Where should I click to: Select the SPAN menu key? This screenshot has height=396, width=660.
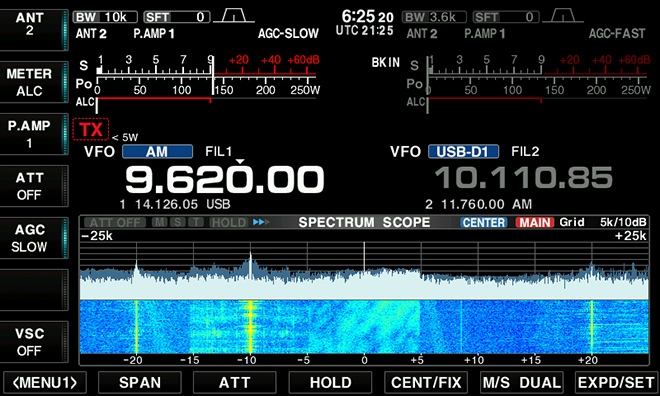140,383
